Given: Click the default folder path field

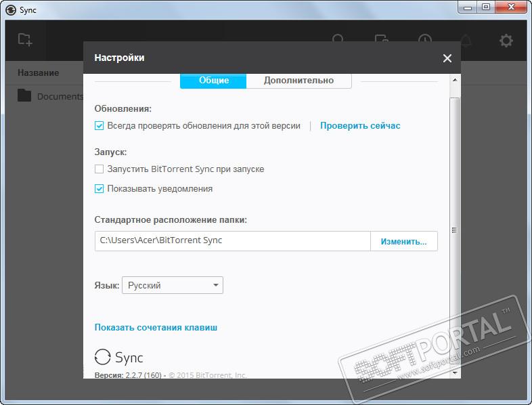Looking at the screenshot, I should 232,241.
